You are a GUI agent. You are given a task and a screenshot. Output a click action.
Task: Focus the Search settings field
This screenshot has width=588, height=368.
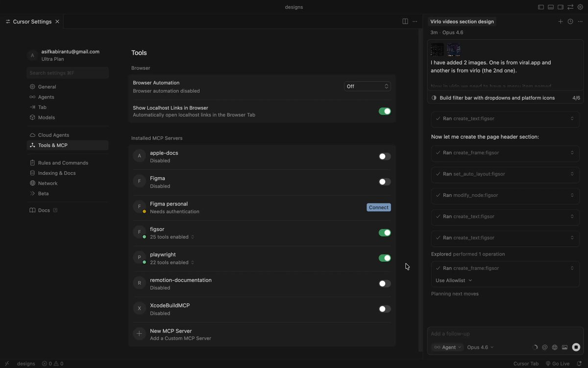click(x=68, y=73)
